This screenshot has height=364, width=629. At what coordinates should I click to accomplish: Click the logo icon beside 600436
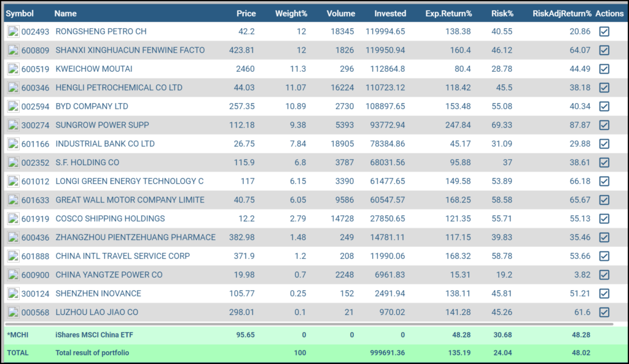click(13, 238)
